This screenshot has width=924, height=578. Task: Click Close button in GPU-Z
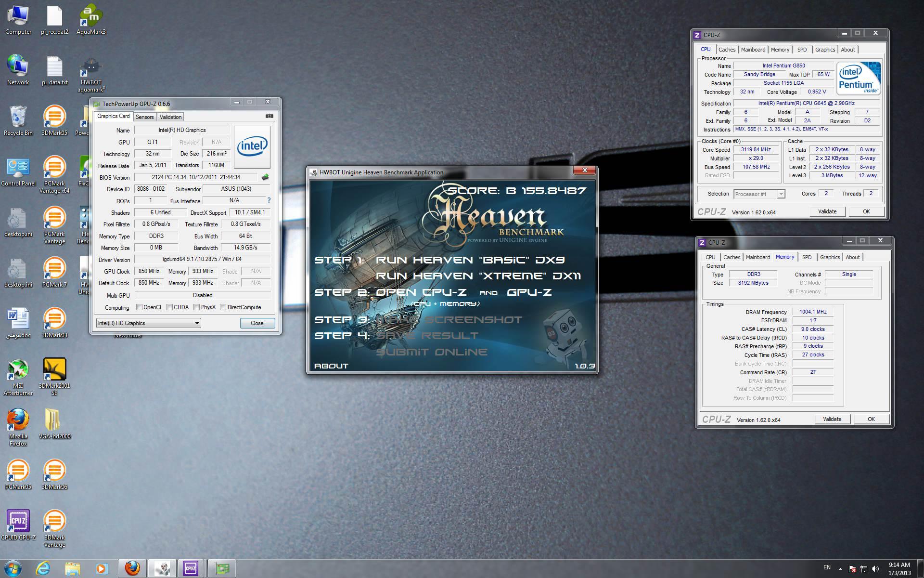tap(257, 323)
